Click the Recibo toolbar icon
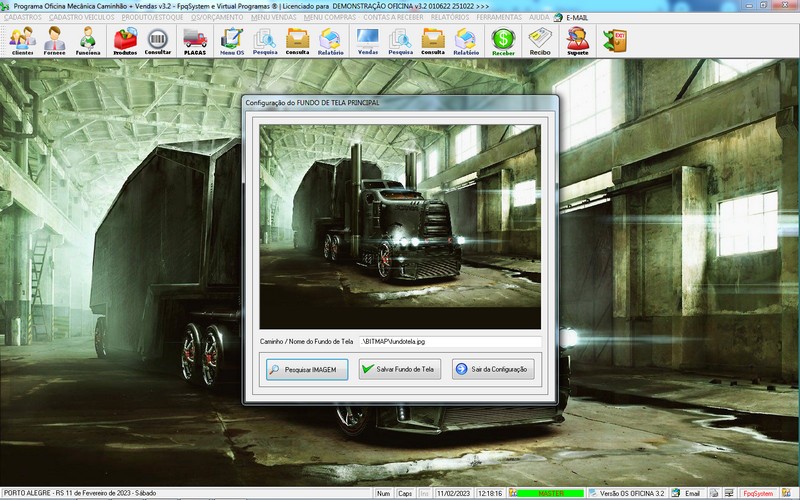This screenshot has height=500, width=800. [540, 40]
